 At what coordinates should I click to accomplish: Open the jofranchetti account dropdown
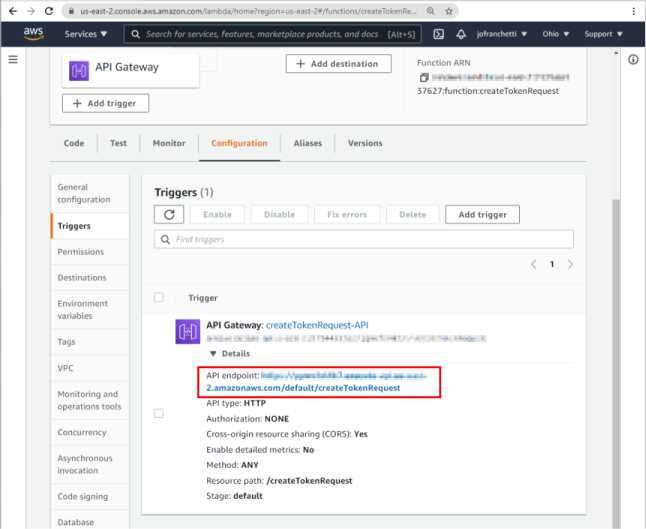[502, 34]
